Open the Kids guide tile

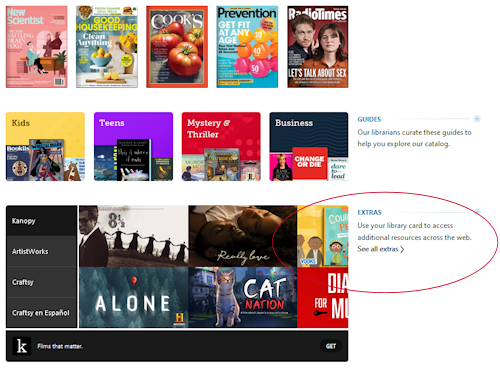(x=45, y=147)
